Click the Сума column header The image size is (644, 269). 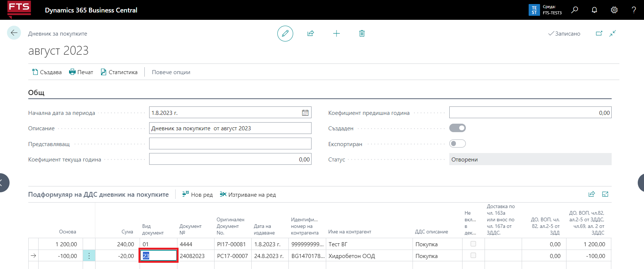point(127,232)
